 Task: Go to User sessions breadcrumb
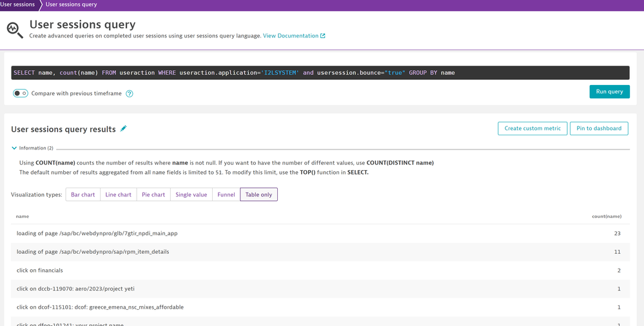point(18,5)
